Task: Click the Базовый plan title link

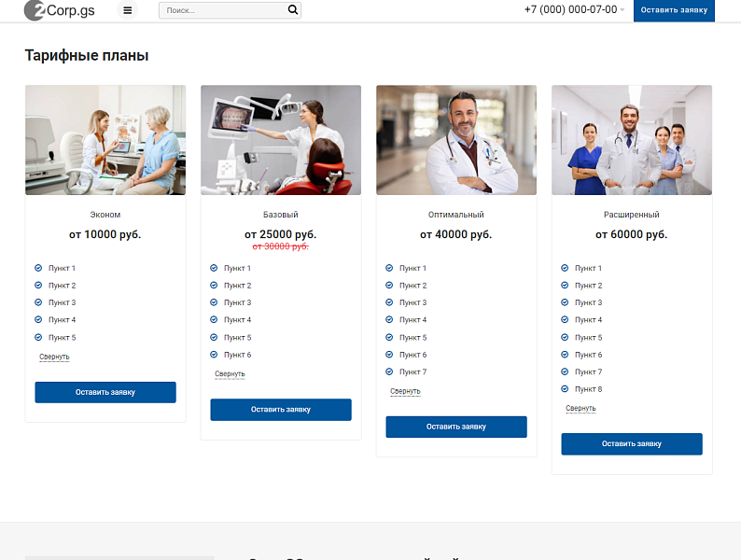Action: [281, 215]
